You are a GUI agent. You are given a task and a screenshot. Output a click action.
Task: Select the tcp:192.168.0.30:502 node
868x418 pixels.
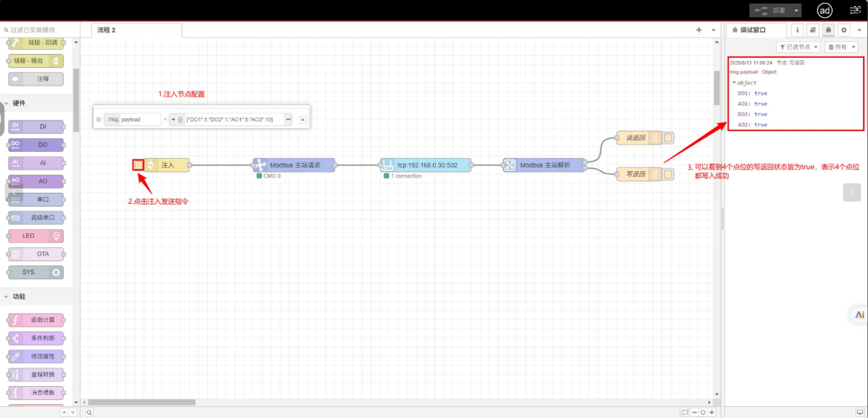pos(426,165)
